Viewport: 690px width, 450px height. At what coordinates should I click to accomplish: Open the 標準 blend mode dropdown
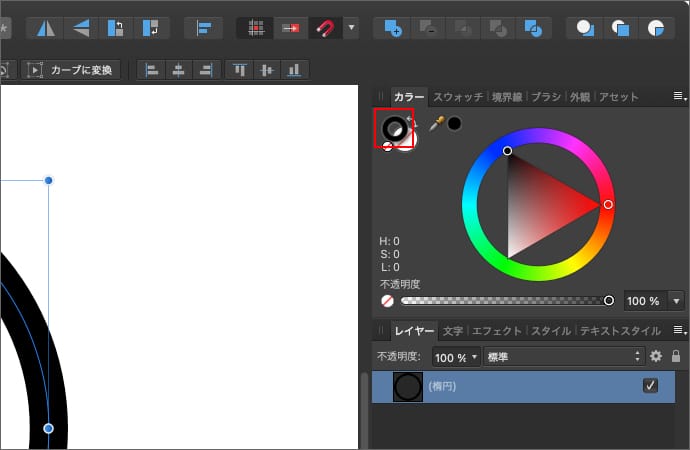[563, 356]
